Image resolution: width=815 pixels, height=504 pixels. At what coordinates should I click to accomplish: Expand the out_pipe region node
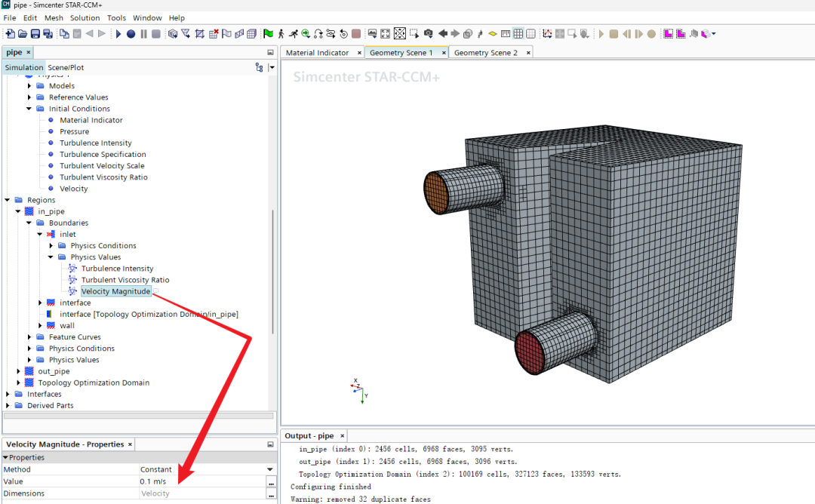(x=18, y=371)
